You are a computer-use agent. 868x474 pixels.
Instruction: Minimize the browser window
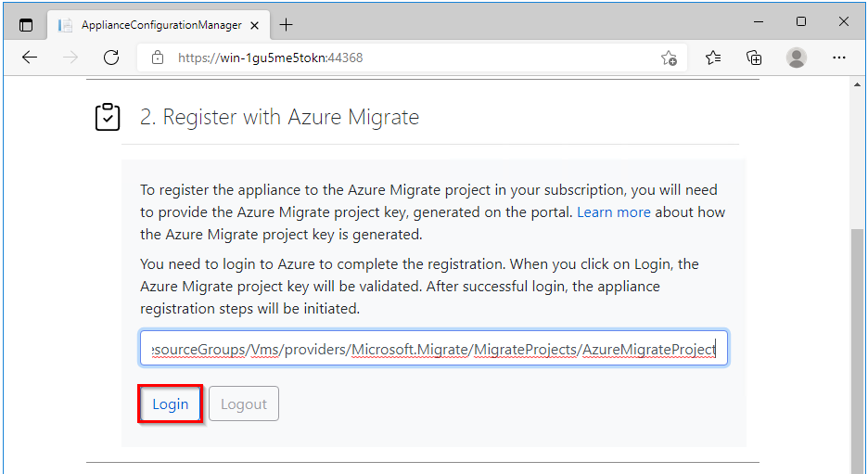759,21
